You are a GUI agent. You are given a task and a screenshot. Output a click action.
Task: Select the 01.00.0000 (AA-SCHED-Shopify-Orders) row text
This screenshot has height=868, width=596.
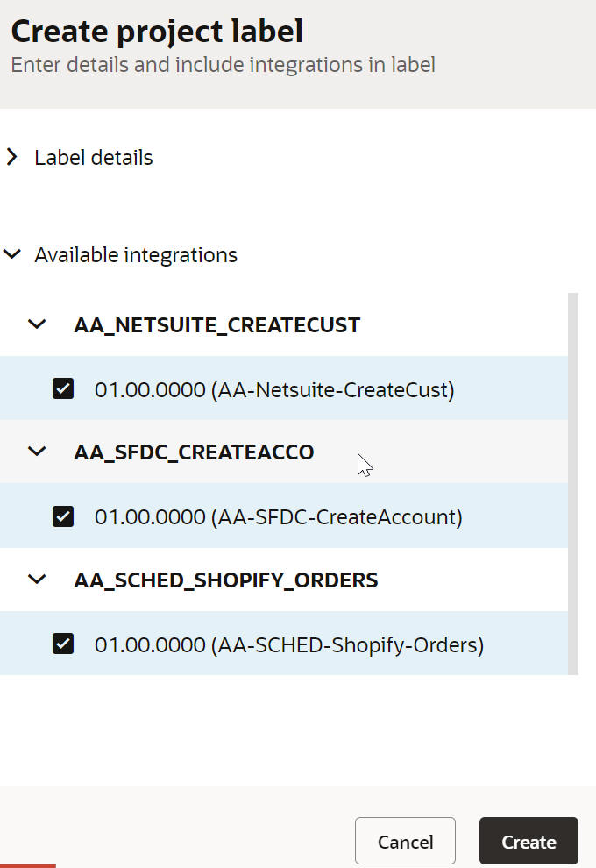pyautogui.click(x=289, y=645)
